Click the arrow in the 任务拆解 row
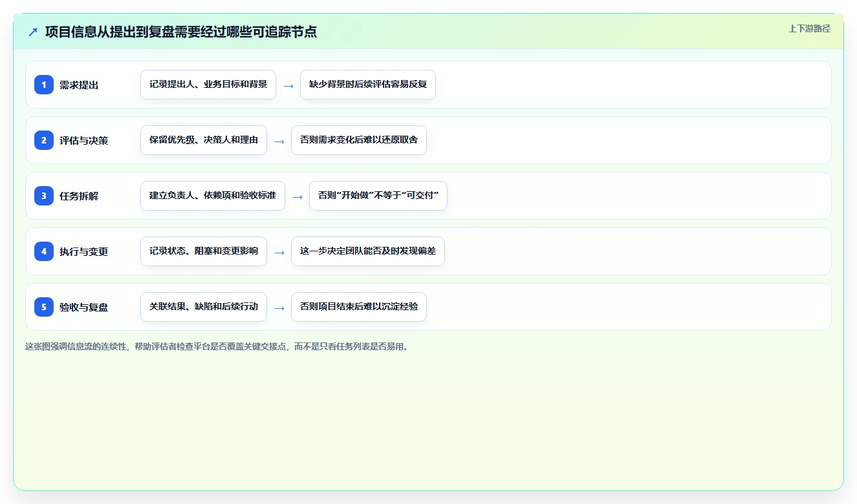 coord(298,196)
